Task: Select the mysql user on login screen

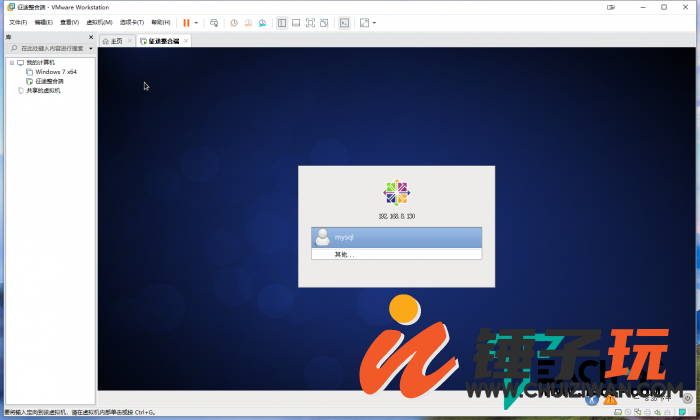Action: point(397,237)
